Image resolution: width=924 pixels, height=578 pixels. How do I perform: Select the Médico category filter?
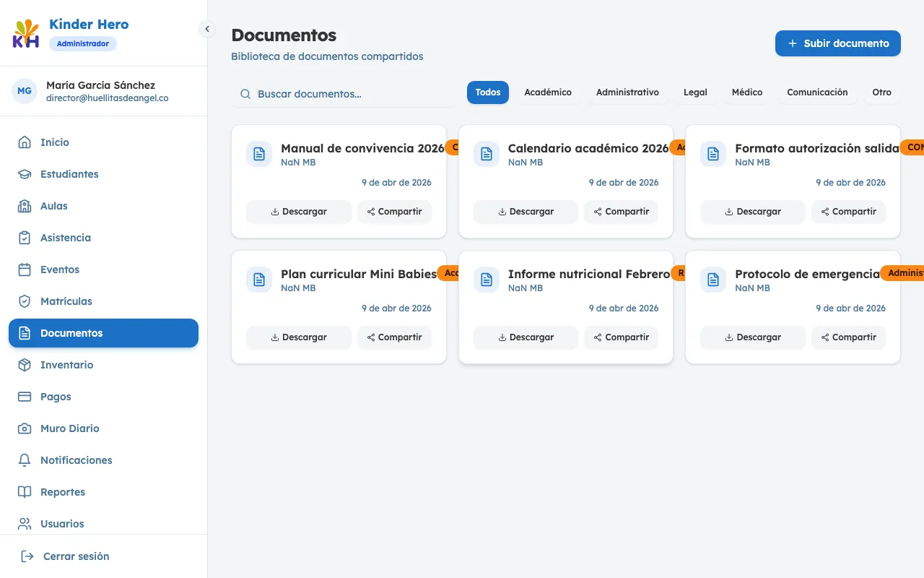tap(746, 92)
